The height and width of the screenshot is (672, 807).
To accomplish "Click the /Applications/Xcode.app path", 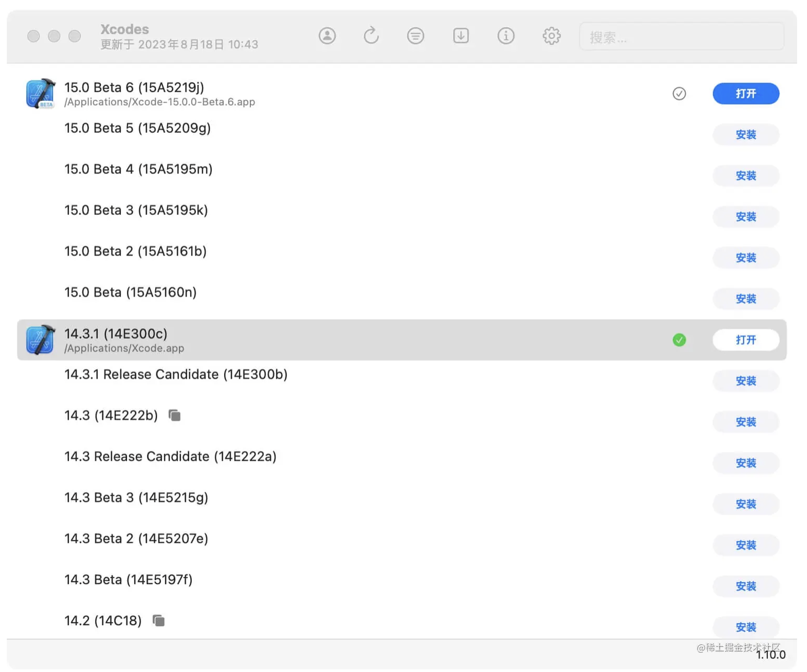I will point(124,348).
